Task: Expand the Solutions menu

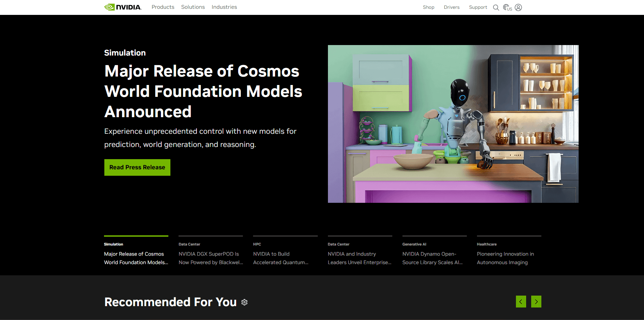Action: click(x=193, y=7)
